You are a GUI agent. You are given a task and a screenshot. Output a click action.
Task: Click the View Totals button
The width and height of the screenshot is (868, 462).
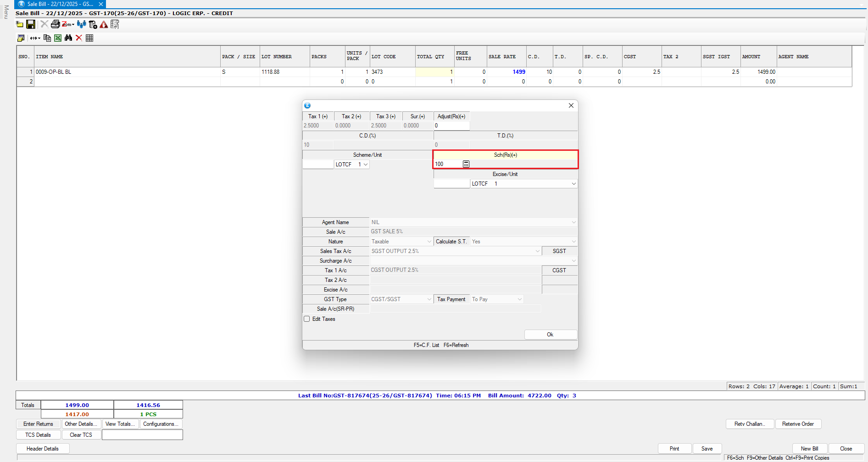coord(120,424)
